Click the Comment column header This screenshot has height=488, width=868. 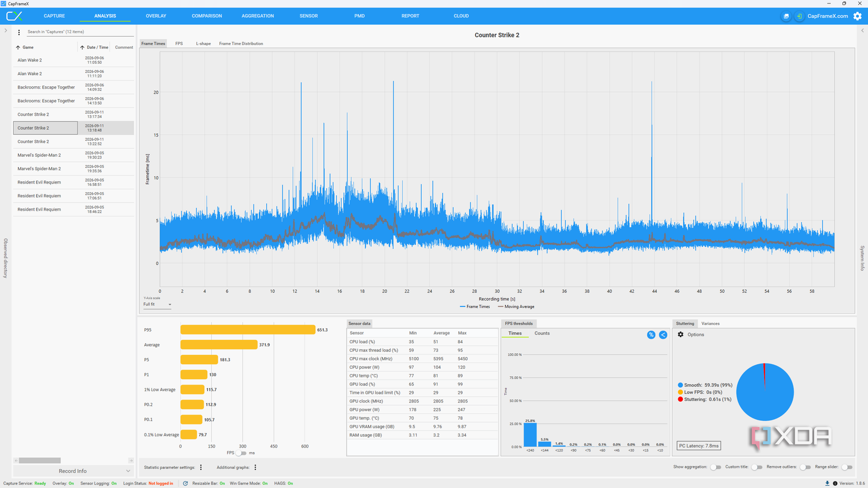click(x=124, y=47)
